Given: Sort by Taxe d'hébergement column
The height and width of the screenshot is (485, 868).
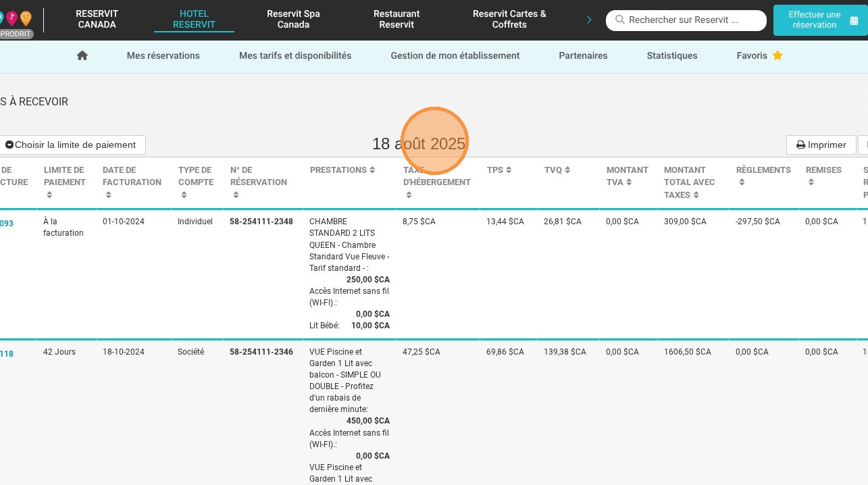Looking at the screenshot, I should [x=409, y=195].
